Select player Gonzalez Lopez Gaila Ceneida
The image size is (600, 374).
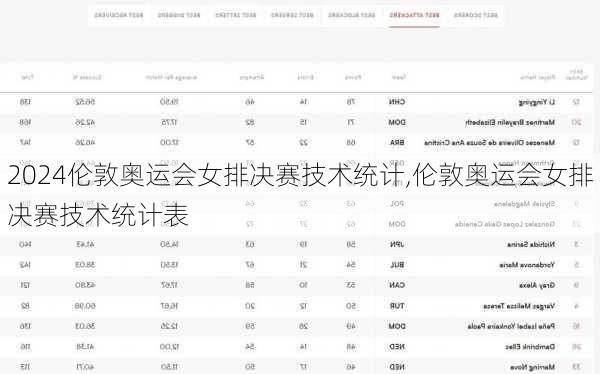(x=505, y=224)
